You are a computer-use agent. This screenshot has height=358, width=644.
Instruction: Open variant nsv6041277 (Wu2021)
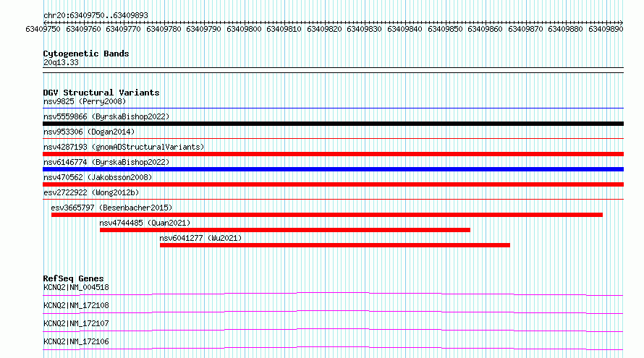pyautogui.click(x=201, y=238)
